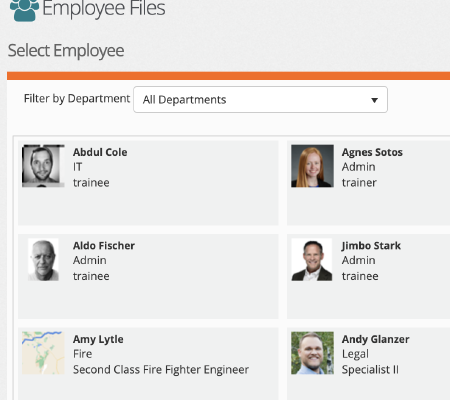The image size is (450, 400).
Task: Click Second Class Fire Fighter Engineer text
Action: (x=161, y=370)
